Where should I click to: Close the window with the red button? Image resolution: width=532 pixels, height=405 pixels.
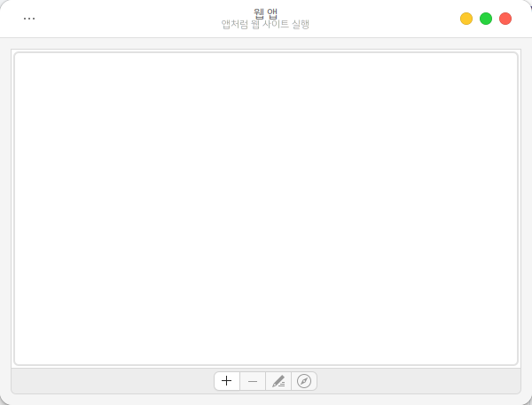(505, 19)
